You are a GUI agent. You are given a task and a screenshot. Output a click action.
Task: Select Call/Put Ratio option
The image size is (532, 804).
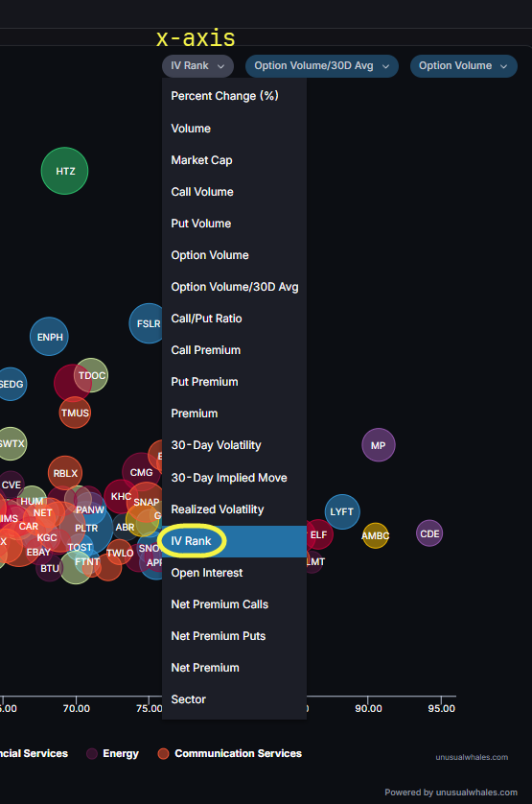[x=234, y=319]
